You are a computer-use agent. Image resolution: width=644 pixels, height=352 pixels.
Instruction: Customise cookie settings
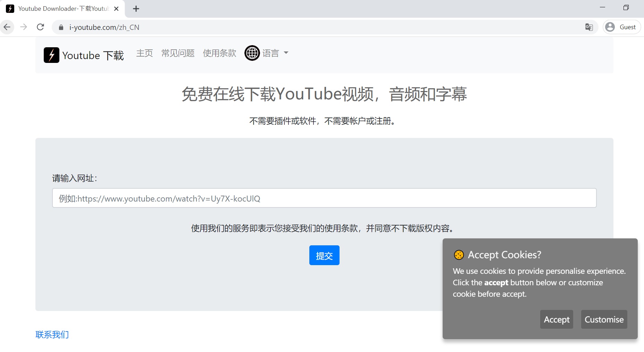604,319
